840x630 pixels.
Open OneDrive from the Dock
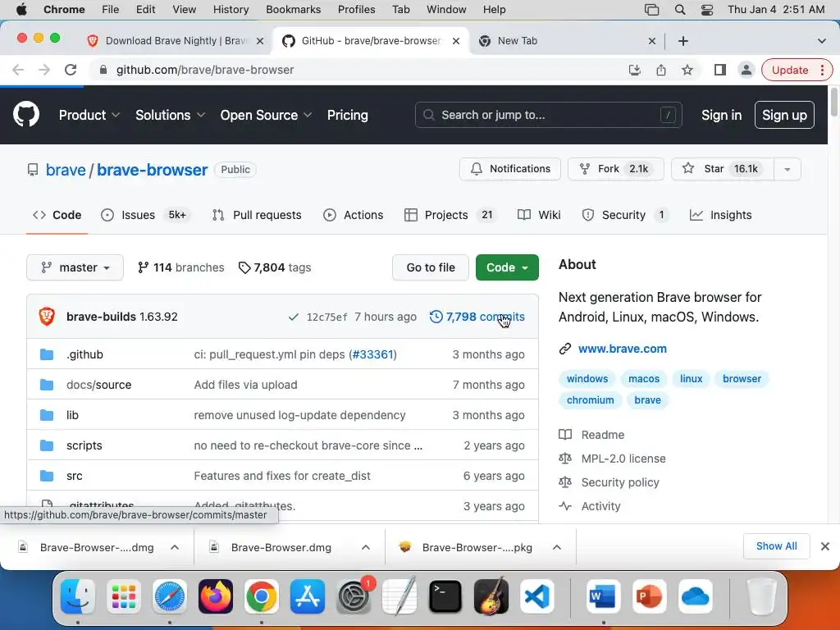pos(696,596)
